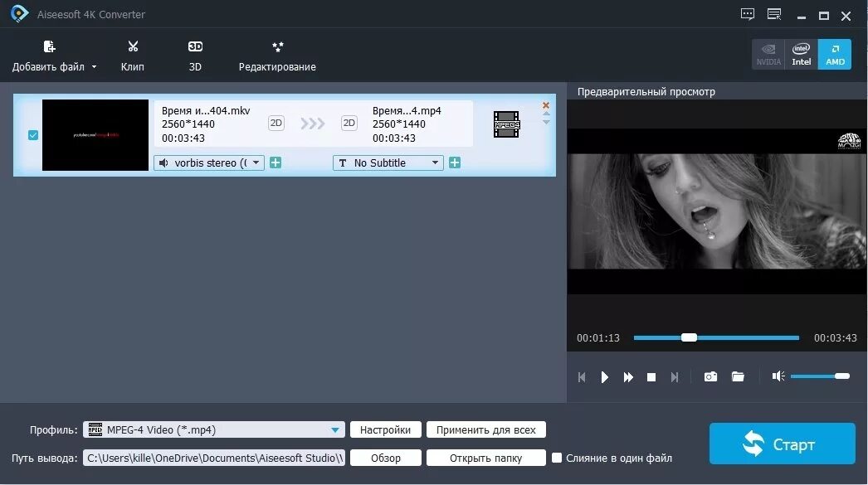Play the preview video
This screenshot has height=485, width=868.
[604, 377]
